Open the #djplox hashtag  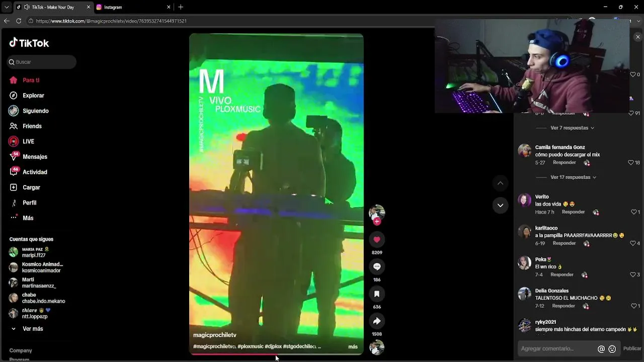(273, 346)
